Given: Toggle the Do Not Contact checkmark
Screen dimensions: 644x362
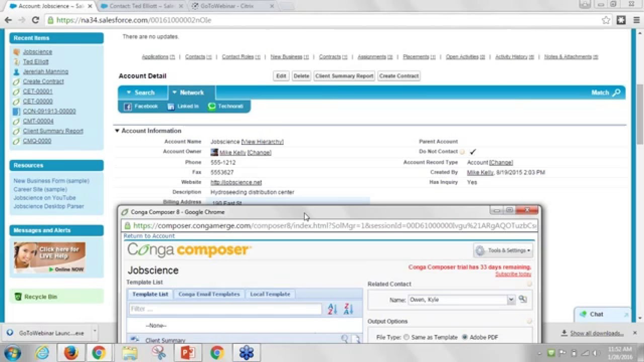Looking at the screenshot, I should (471, 151).
